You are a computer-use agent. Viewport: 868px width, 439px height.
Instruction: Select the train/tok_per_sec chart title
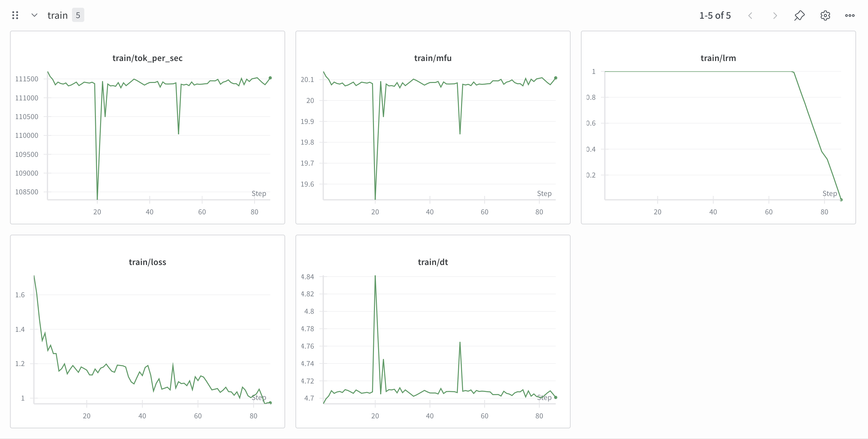pyautogui.click(x=147, y=58)
